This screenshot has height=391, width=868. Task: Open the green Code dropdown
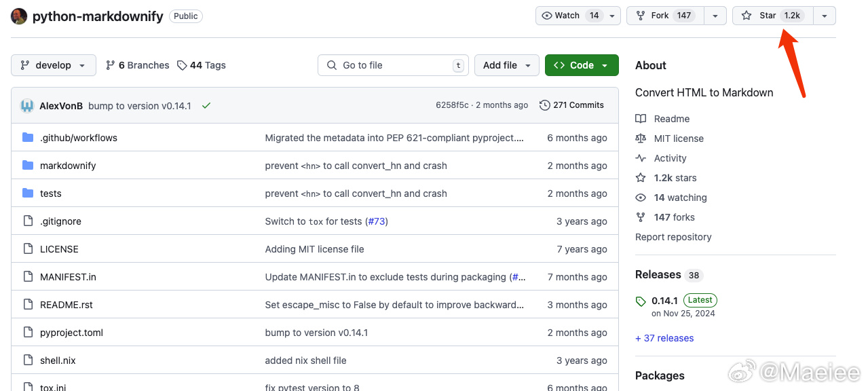pyautogui.click(x=581, y=65)
